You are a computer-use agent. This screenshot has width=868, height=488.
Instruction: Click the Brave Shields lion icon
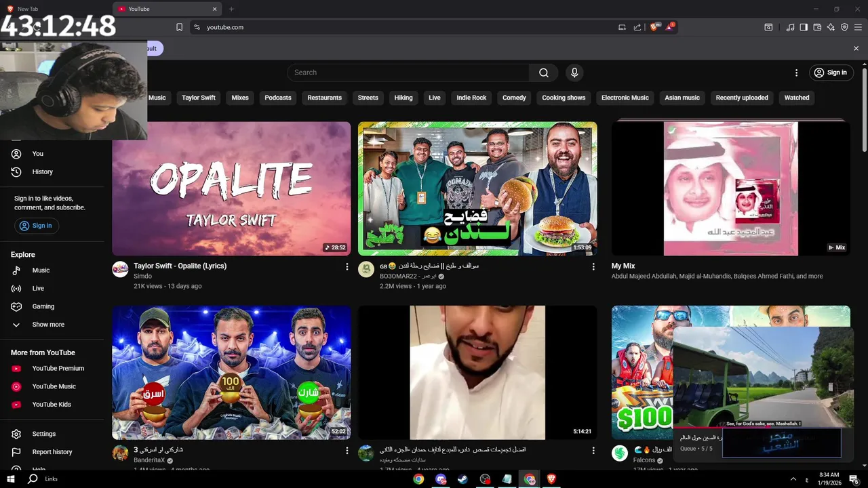point(654,27)
